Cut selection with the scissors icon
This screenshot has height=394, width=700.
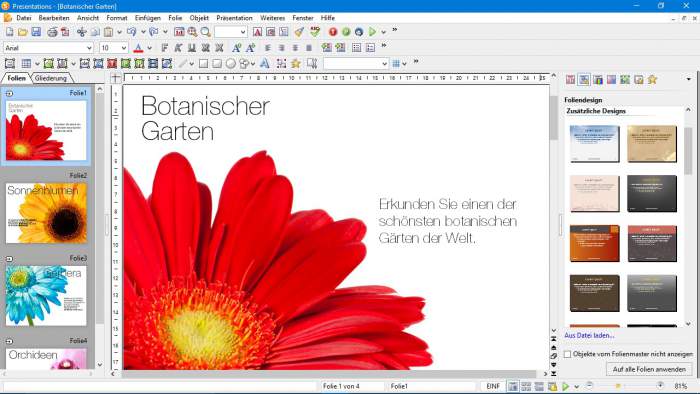tap(81, 32)
